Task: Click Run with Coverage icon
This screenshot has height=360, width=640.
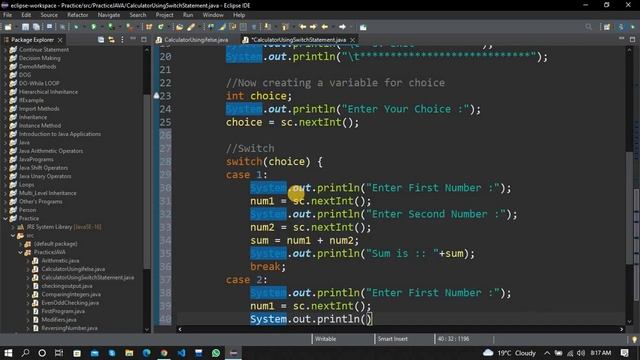Action: (111, 27)
